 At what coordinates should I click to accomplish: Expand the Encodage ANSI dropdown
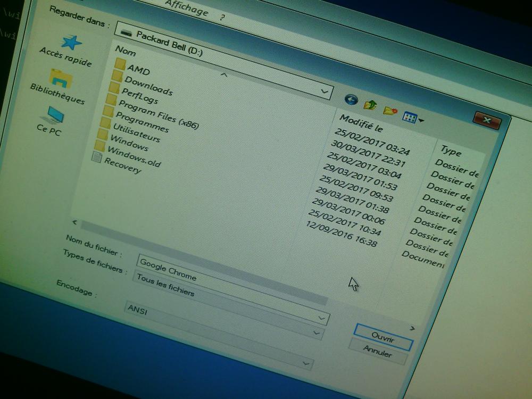coord(306,364)
